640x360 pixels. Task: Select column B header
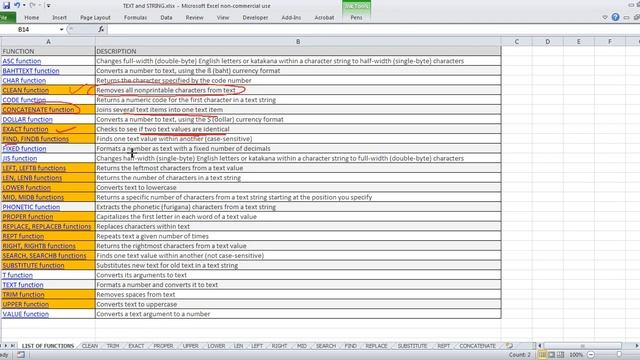[298, 42]
